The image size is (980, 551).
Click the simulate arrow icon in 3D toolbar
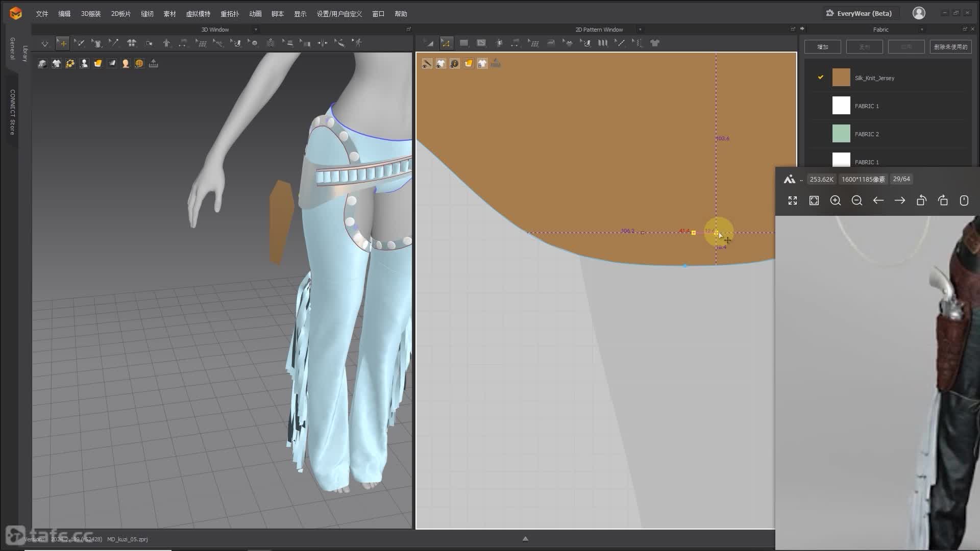point(45,43)
